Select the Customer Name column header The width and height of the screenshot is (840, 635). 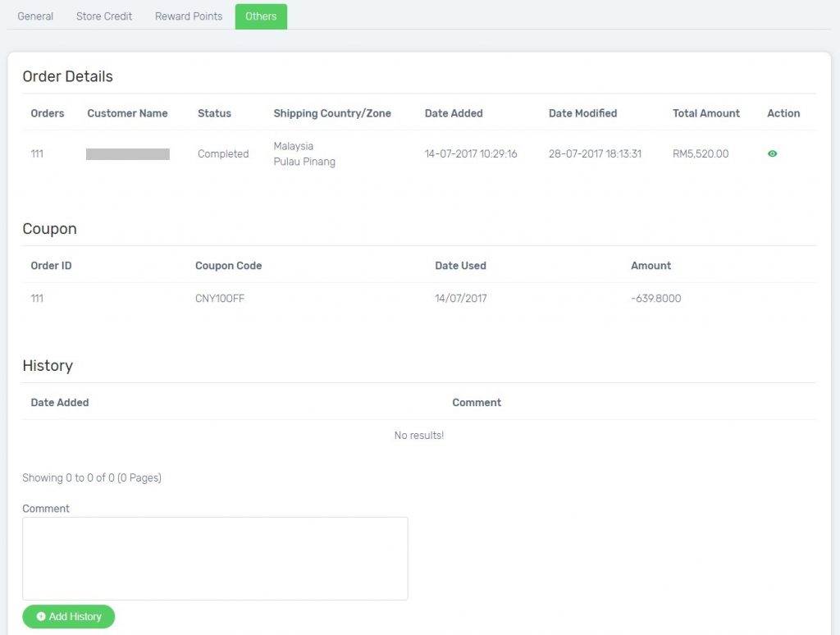click(127, 113)
